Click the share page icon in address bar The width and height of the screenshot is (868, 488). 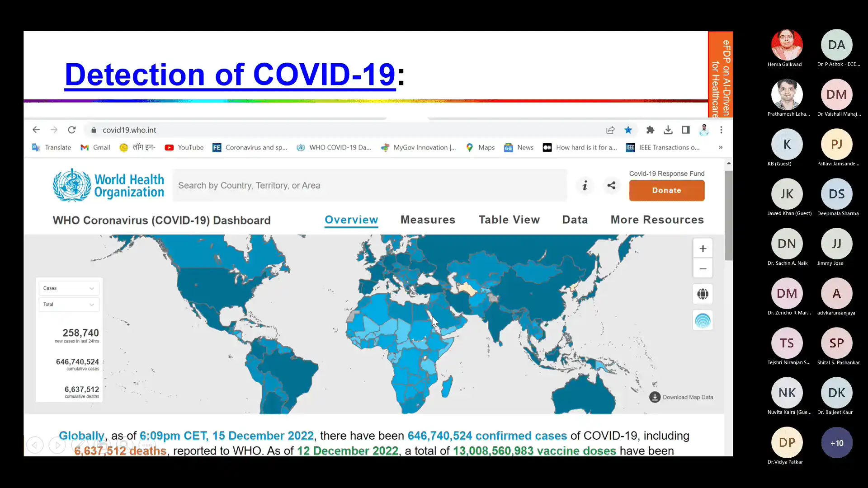point(610,130)
